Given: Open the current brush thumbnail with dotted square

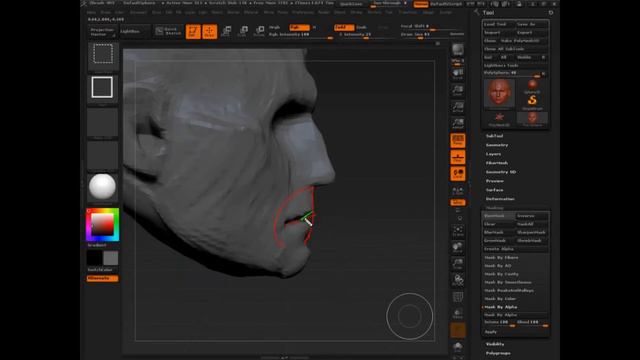Looking at the screenshot, I should pos(102,55).
